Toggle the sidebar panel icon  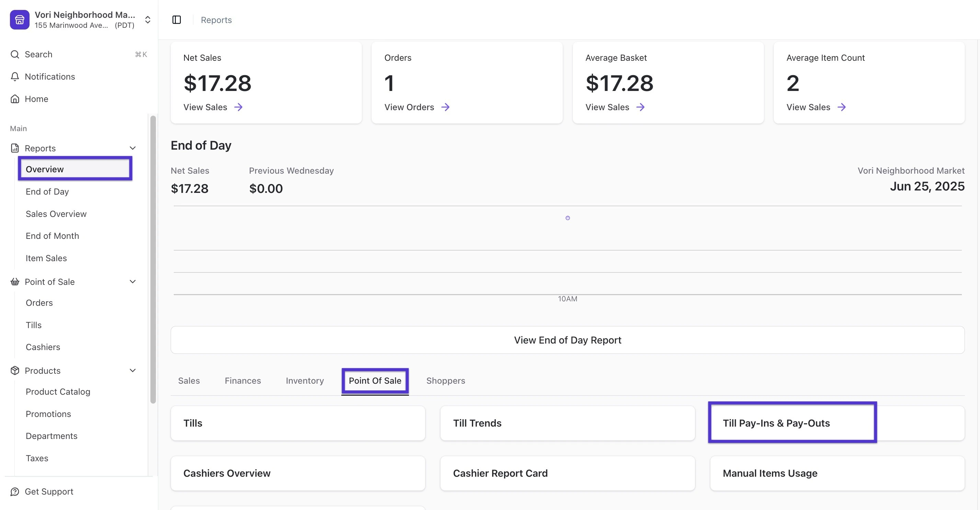click(x=176, y=20)
